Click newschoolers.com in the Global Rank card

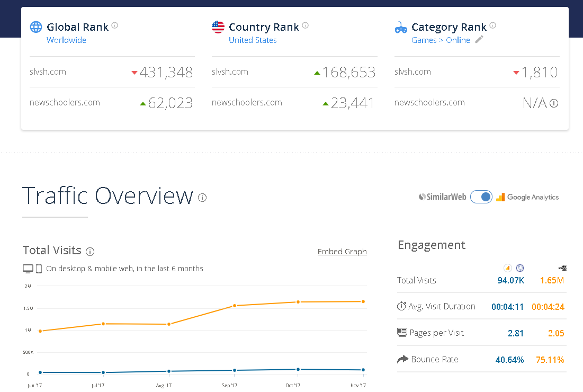click(x=65, y=103)
